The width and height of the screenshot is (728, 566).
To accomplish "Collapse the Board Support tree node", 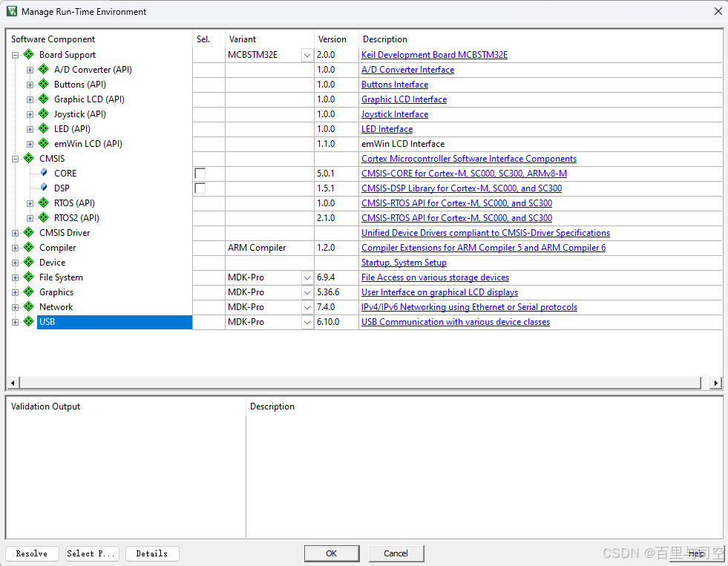I will (x=16, y=55).
